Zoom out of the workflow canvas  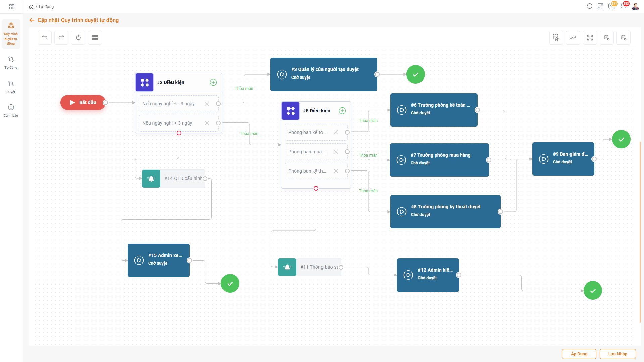click(623, 38)
